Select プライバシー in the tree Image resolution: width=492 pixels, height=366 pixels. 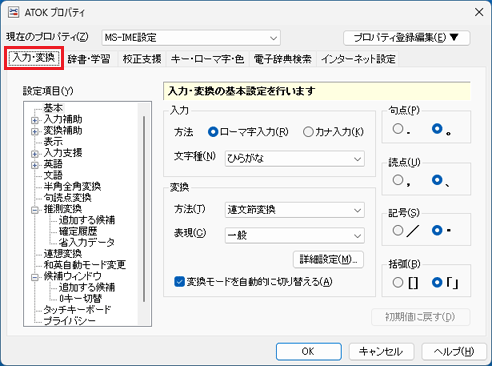click(69, 321)
